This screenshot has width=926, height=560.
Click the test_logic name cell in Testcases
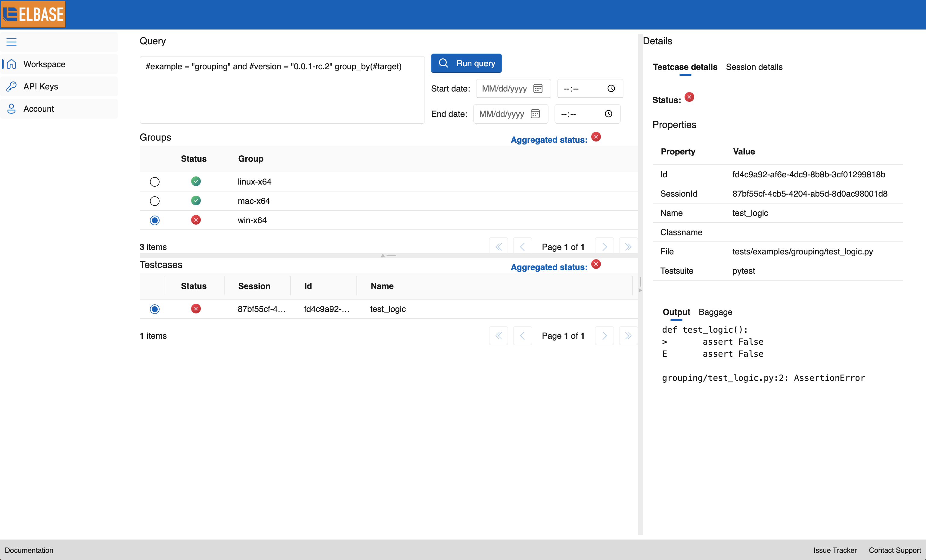387,309
